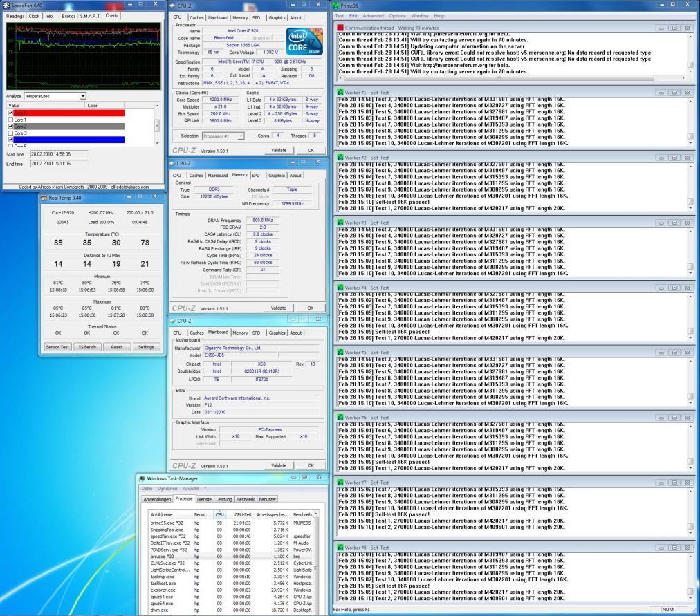The image size is (700, 616).
Task: Click the Windows Task-Manager title bar icon
Action: (x=142, y=478)
